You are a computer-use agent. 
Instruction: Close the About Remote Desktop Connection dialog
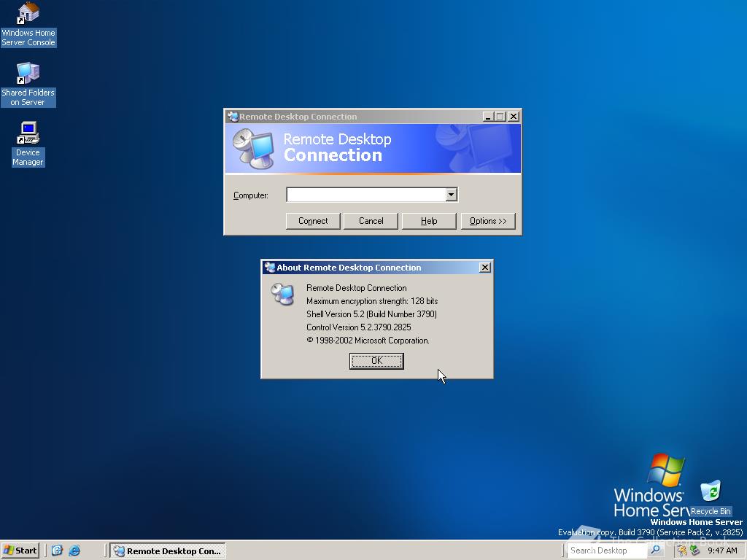(484, 268)
